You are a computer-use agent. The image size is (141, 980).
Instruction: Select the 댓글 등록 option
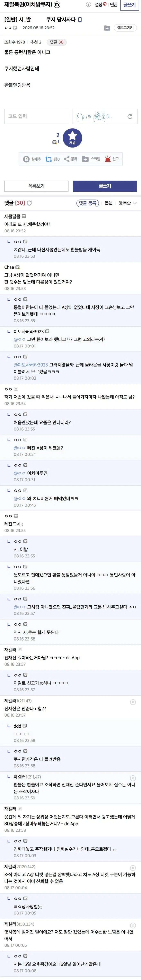click(88, 203)
